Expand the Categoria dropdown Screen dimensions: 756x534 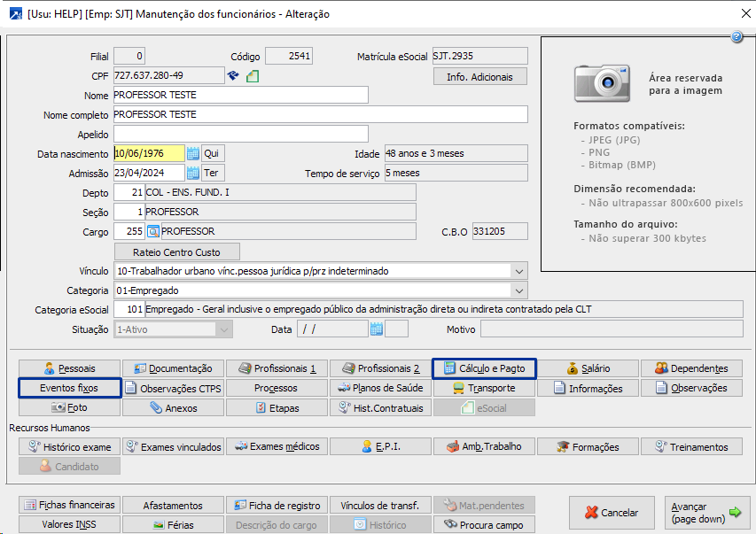click(x=519, y=290)
